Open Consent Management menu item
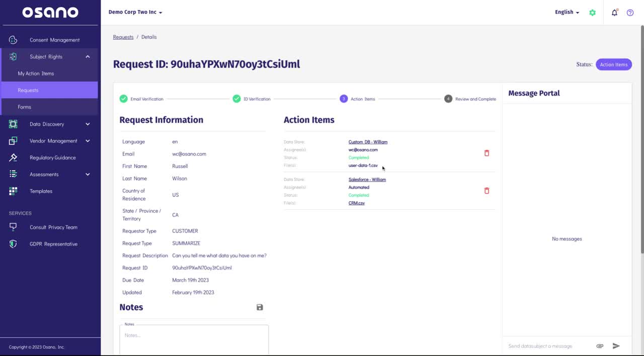Viewport: 644px width, 356px height. 54,40
